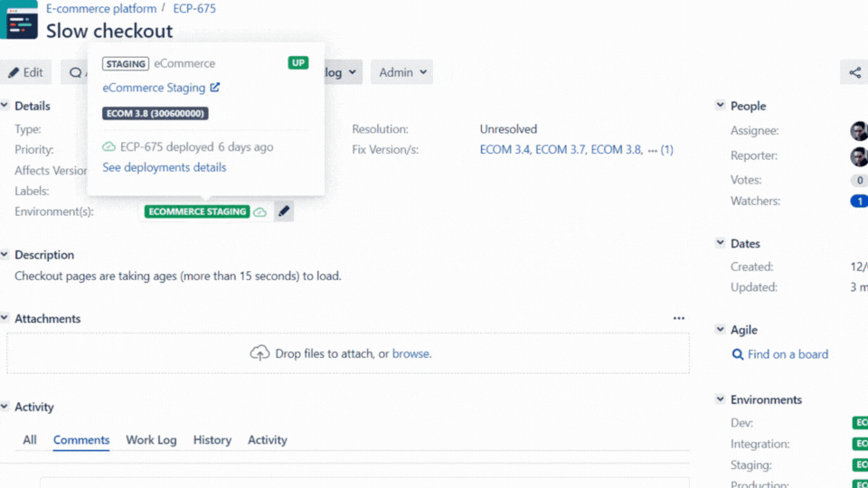Click the attachment drop files area
This screenshot has height=488, width=868.
point(348,353)
